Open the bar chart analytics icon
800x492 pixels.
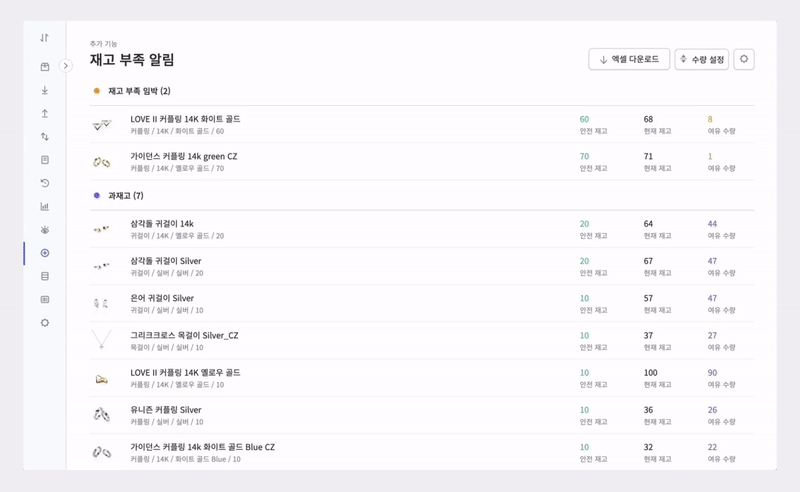pos(44,207)
